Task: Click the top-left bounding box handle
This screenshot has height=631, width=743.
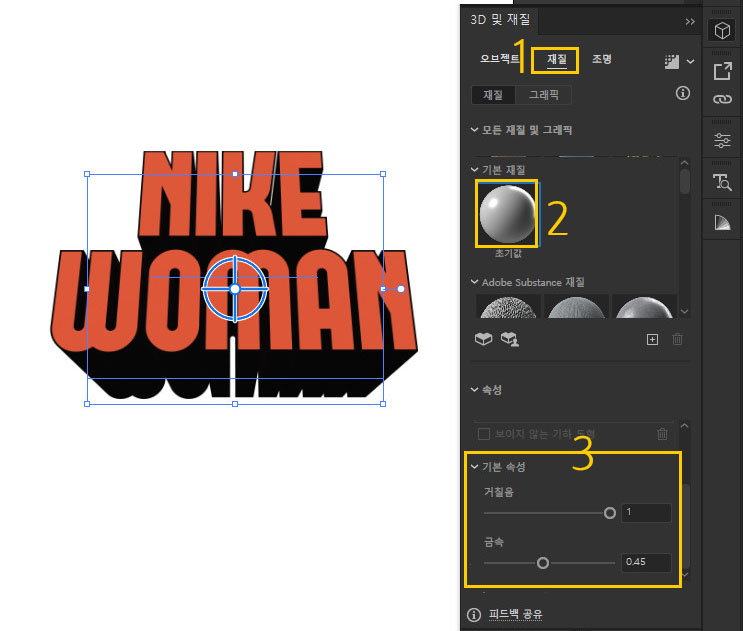Action: [x=87, y=174]
